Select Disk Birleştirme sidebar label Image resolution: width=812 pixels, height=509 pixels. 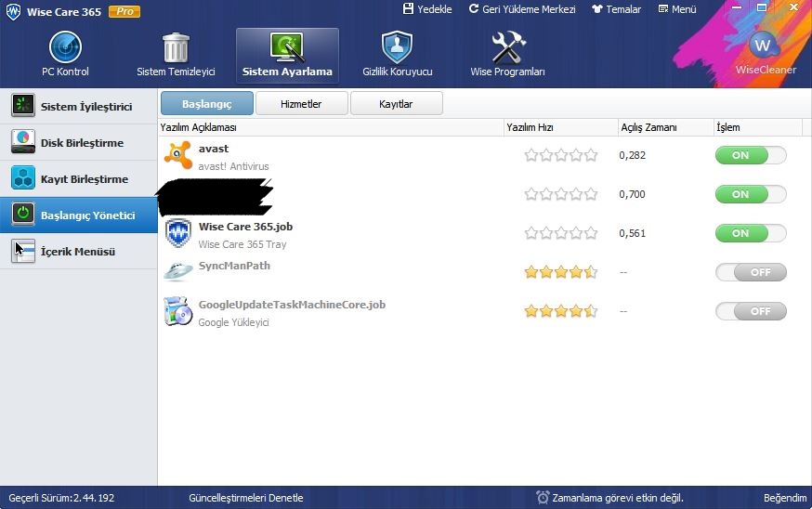[x=83, y=143]
